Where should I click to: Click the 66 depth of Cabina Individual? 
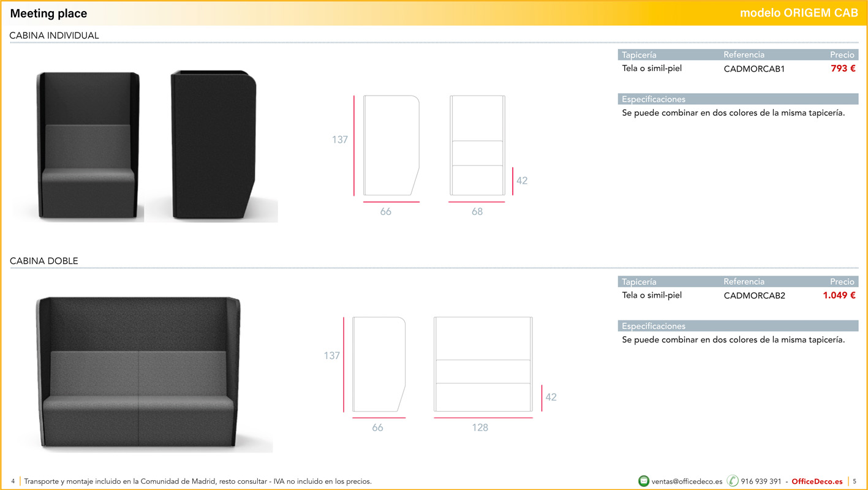click(x=385, y=211)
